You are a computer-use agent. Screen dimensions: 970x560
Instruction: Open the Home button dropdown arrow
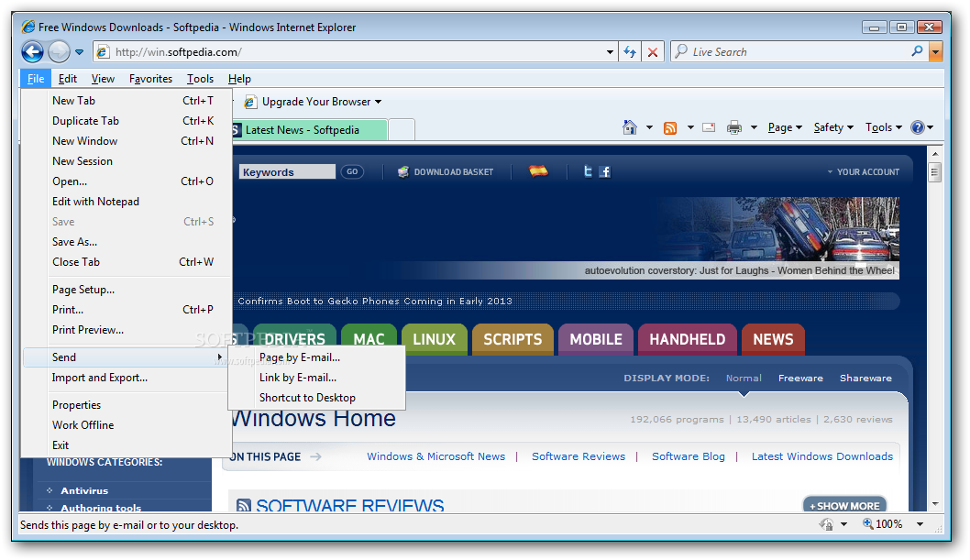tap(649, 127)
